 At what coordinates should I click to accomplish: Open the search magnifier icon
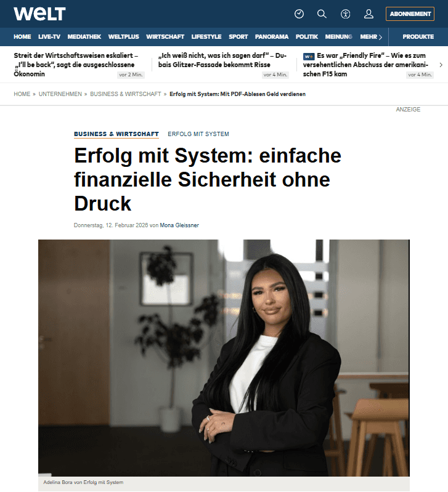click(322, 14)
